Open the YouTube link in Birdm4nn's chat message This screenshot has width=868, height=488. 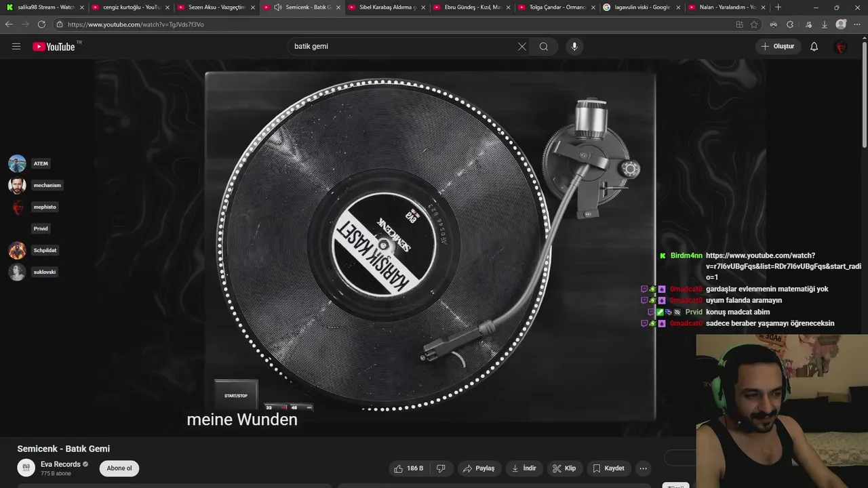pos(783,266)
